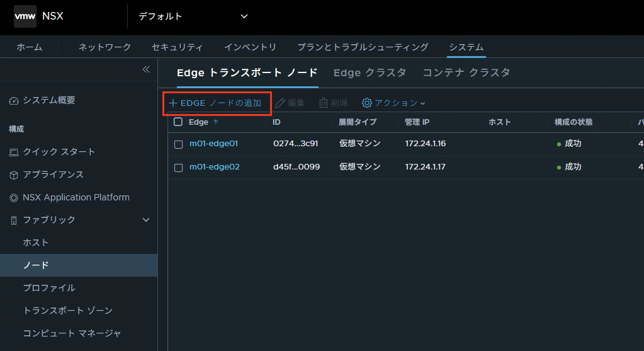
Task: Open アプライアンス in sidebar
Action: (x=54, y=175)
